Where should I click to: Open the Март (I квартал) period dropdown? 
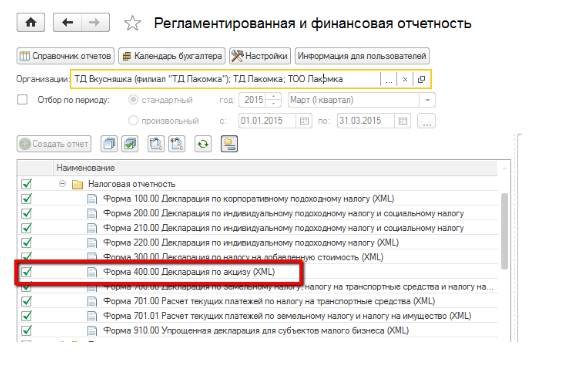[x=427, y=100]
